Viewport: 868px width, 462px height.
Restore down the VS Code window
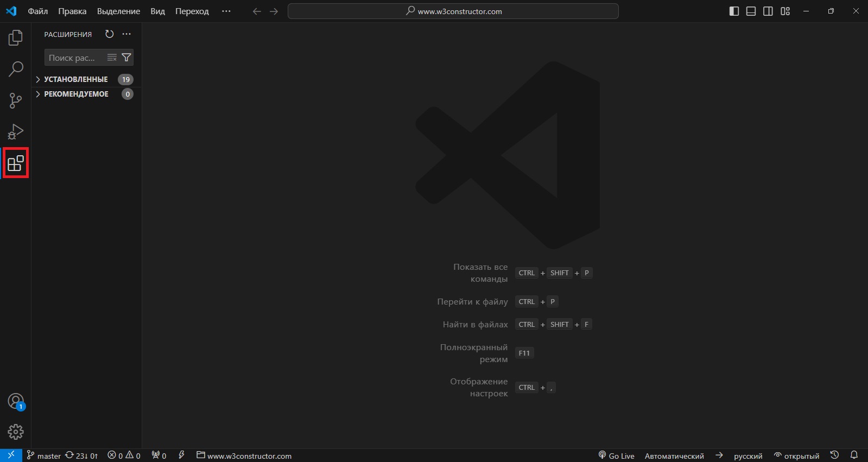831,11
